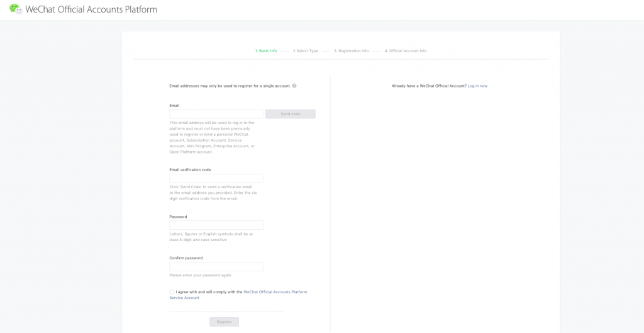Click the WeChat Official Accounts Platform title

[x=91, y=9]
